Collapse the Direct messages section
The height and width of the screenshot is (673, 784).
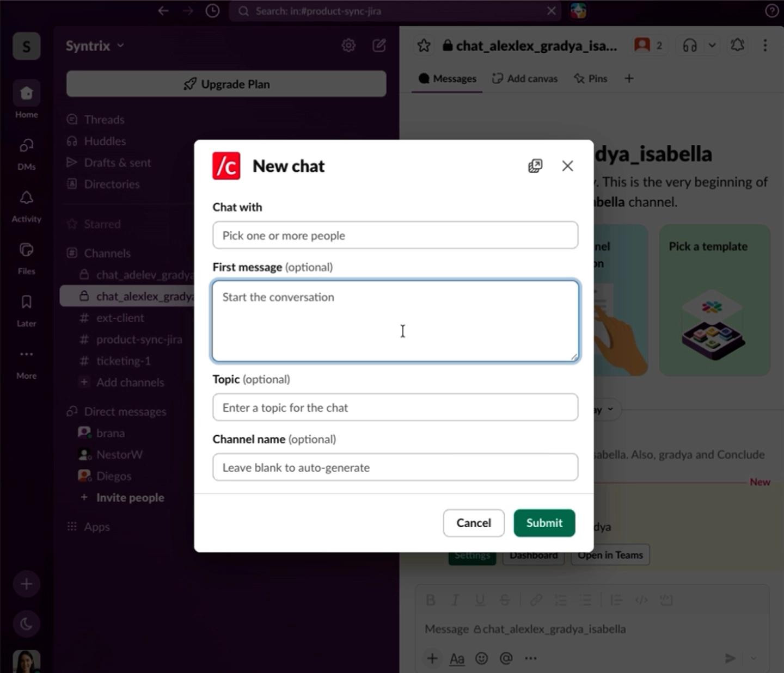point(125,411)
